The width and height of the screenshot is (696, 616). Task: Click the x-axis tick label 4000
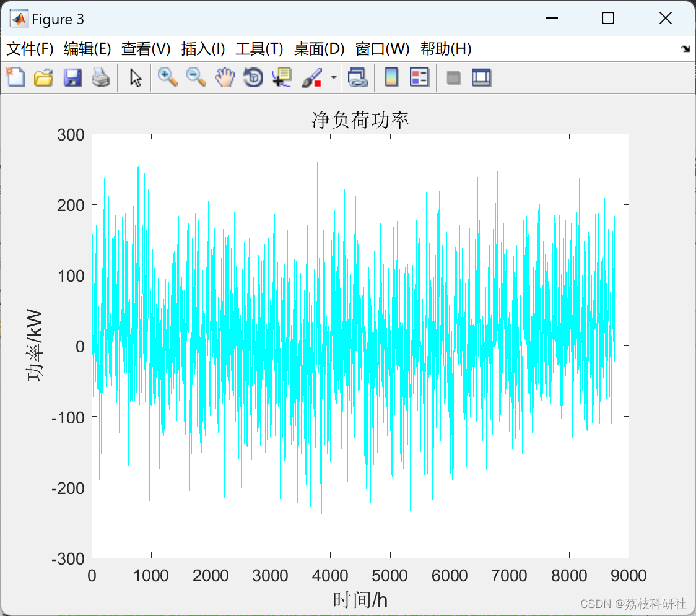[330, 576]
